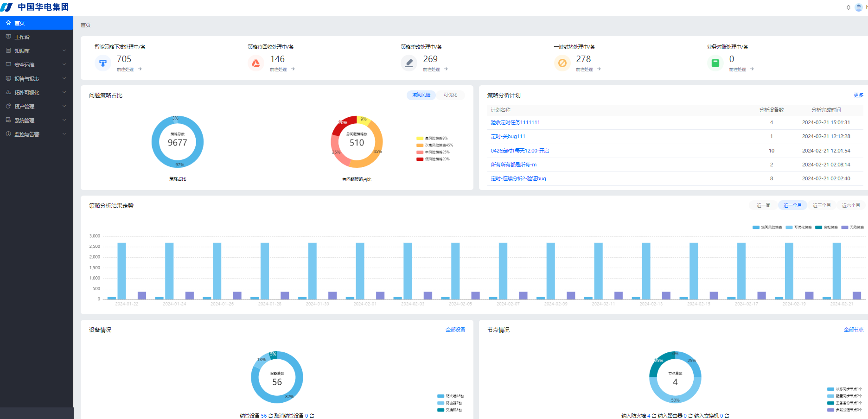Select the 近一周 time range
Image resolution: width=868 pixels, height=419 pixels.
(x=763, y=205)
